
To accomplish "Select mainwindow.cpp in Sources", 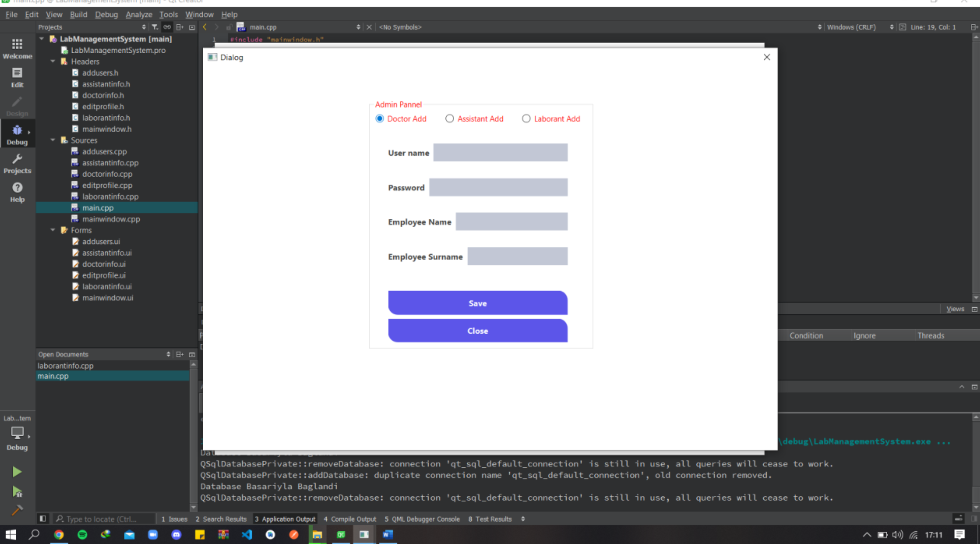I will [111, 219].
